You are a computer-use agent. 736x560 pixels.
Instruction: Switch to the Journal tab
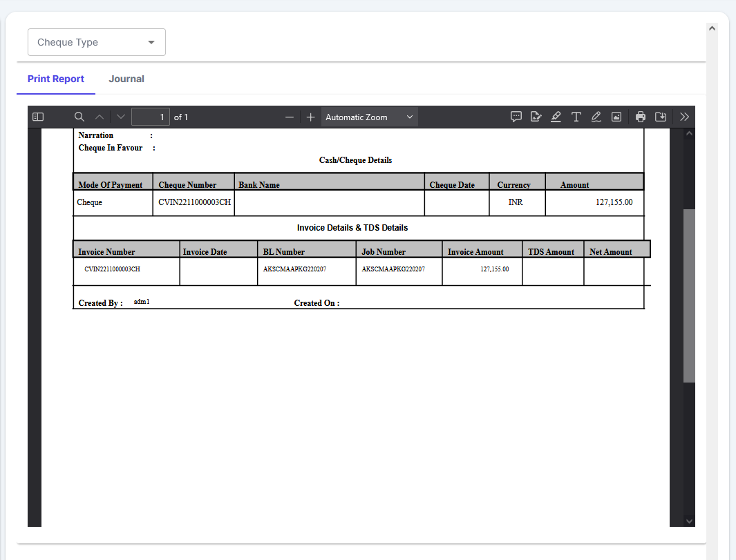126,79
